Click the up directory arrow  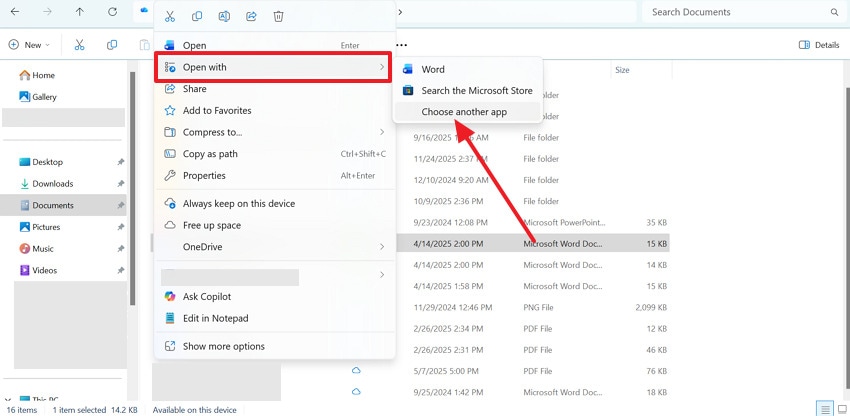[80, 12]
